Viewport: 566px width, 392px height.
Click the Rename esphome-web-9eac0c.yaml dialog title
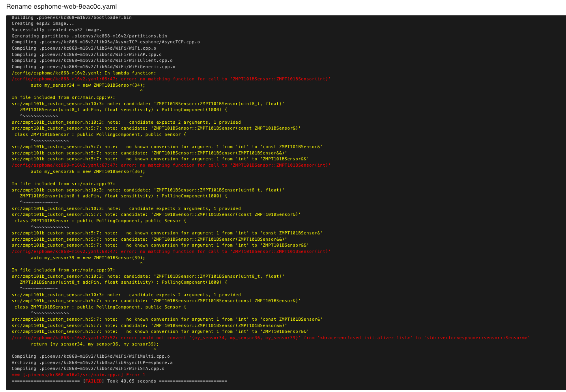click(x=61, y=7)
